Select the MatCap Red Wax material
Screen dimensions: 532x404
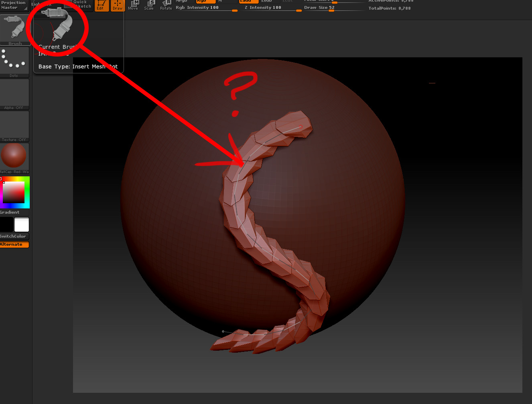pyautogui.click(x=15, y=156)
